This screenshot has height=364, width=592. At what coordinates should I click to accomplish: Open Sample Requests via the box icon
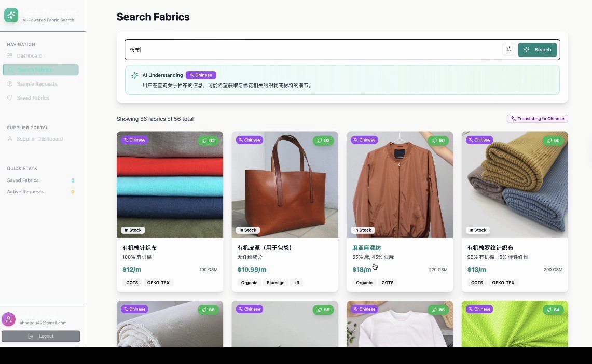11,83
